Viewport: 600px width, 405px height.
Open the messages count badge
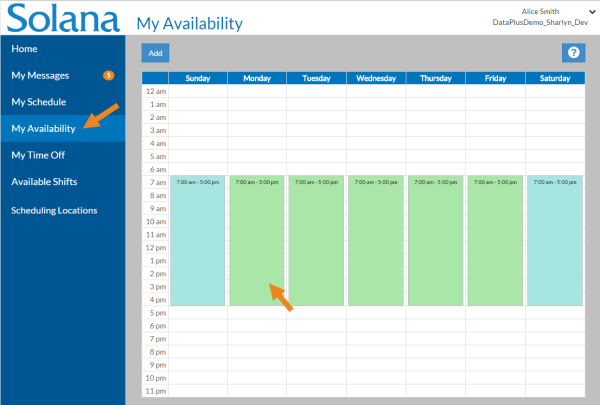(109, 75)
